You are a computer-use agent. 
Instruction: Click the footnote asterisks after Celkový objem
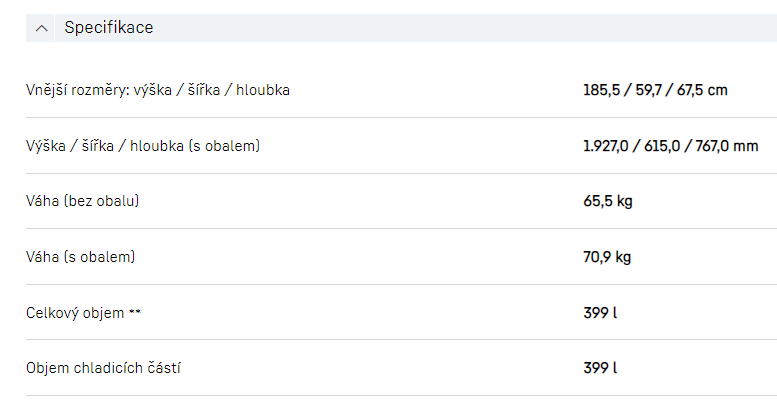(x=135, y=313)
